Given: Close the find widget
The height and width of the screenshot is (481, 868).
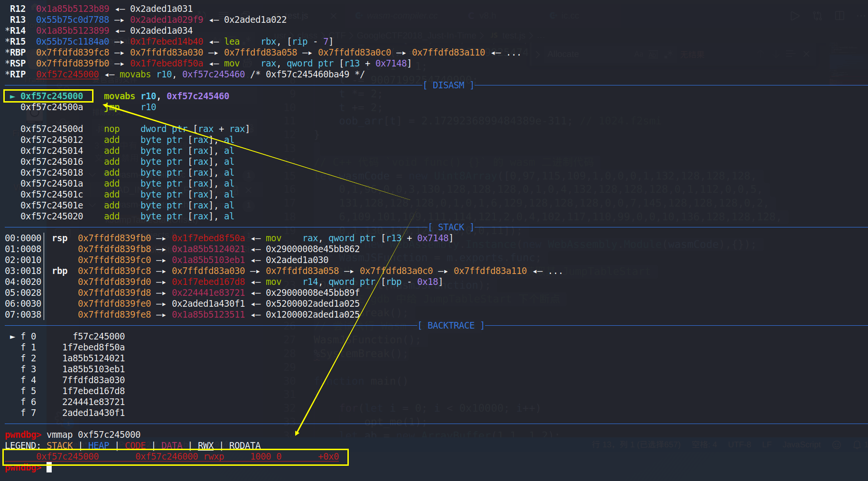Looking at the screenshot, I should click(806, 54).
